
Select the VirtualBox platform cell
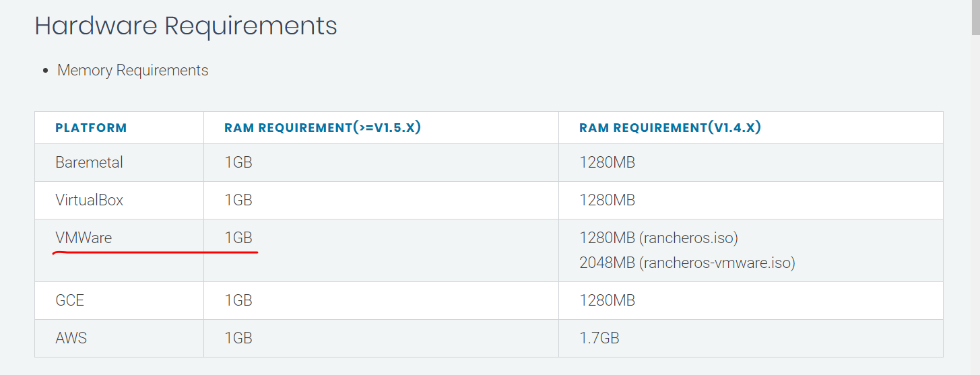pos(89,200)
